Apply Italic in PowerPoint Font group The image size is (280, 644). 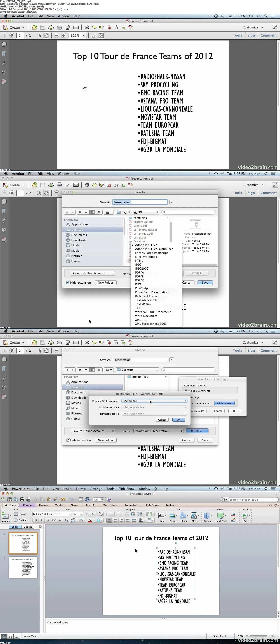[x=41, y=520]
